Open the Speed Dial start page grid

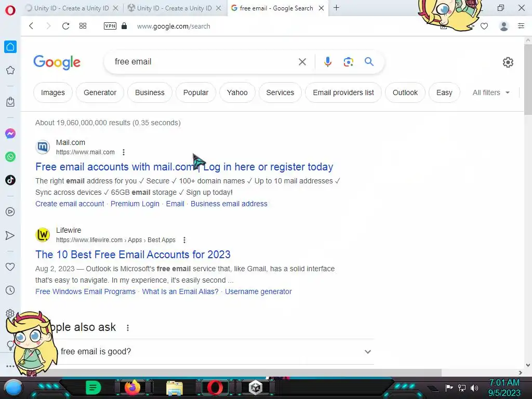point(83,26)
